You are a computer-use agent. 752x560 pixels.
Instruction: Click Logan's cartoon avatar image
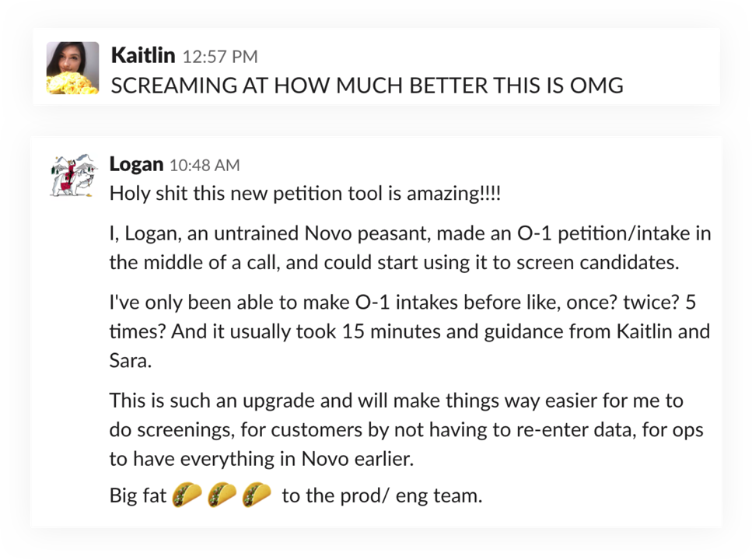click(74, 174)
